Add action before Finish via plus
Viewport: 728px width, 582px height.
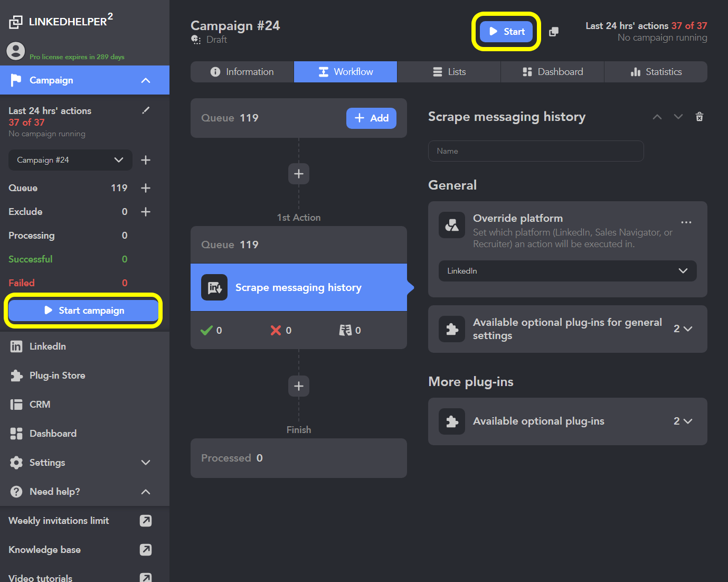[x=299, y=386]
